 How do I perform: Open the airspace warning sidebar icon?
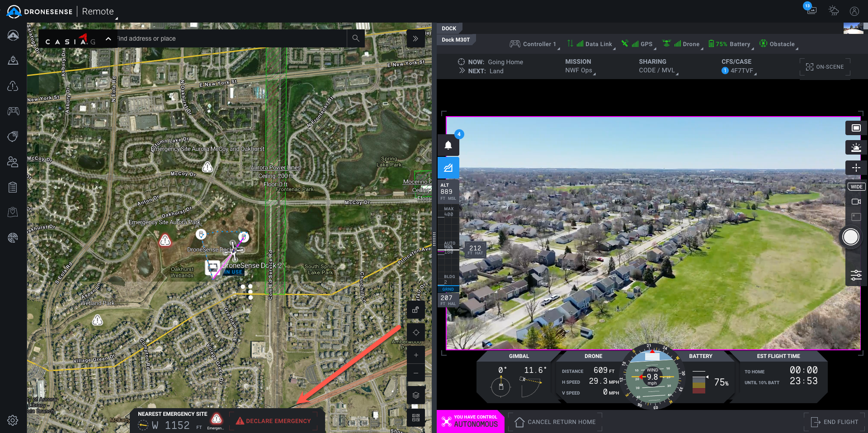(x=13, y=86)
